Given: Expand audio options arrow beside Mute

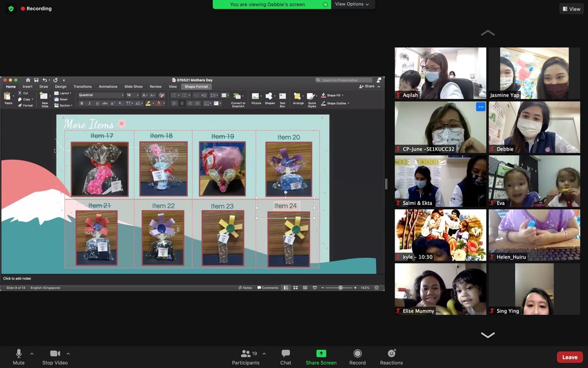Looking at the screenshot, I should [32, 354].
